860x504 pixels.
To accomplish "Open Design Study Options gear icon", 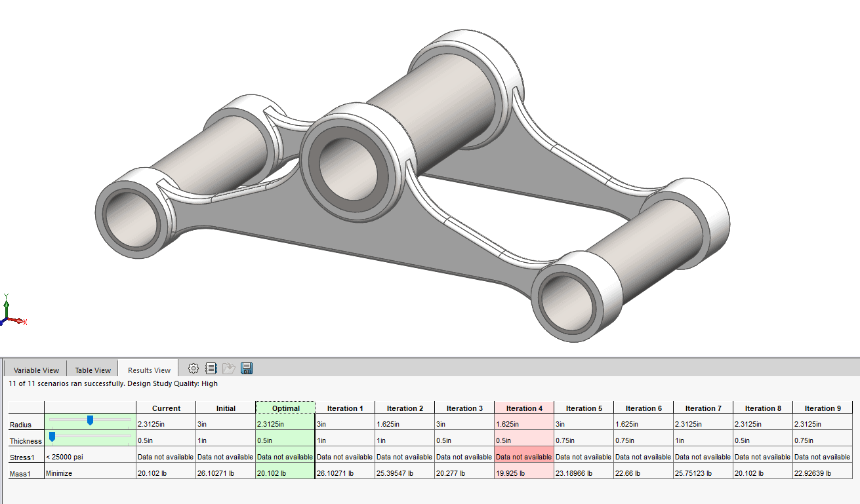I will pos(193,368).
